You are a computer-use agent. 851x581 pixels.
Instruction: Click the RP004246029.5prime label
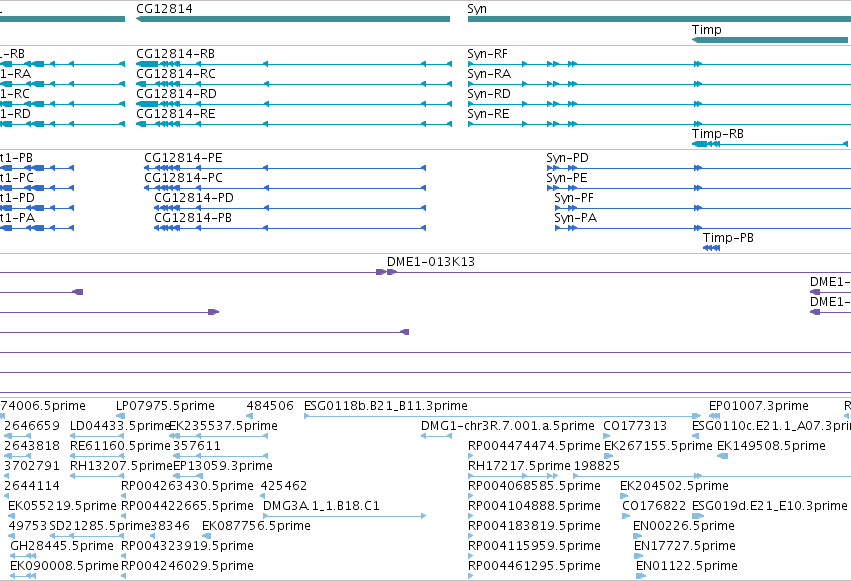[187, 566]
